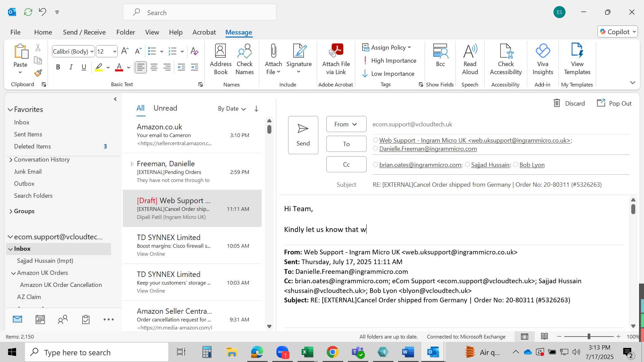Open the font name Calibri dropdown

coord(92,52)
